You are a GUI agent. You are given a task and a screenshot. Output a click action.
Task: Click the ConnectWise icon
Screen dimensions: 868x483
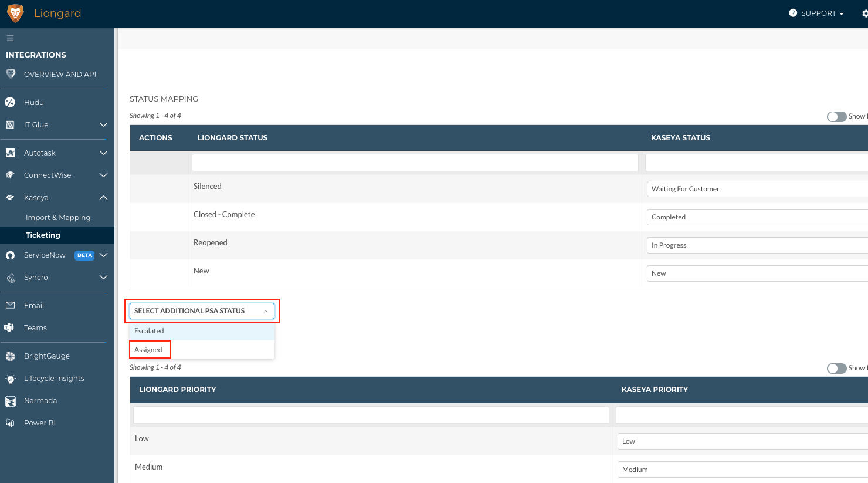10,175
